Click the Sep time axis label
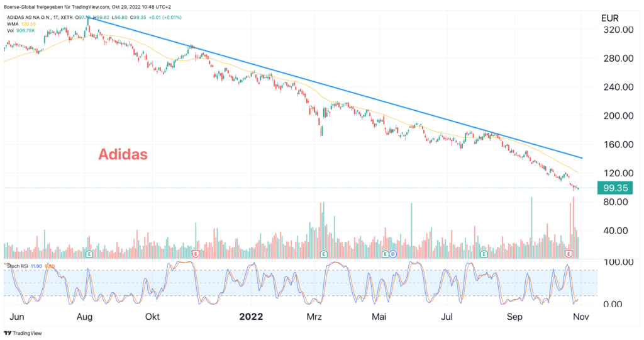644x340 pixels. point(514,317)
